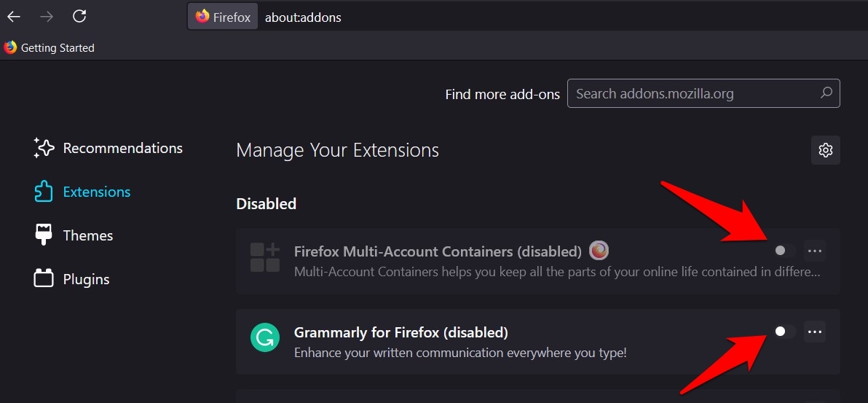Click the browser Back arrow
This screenshot has height=403, width=868.
[14, 16]
